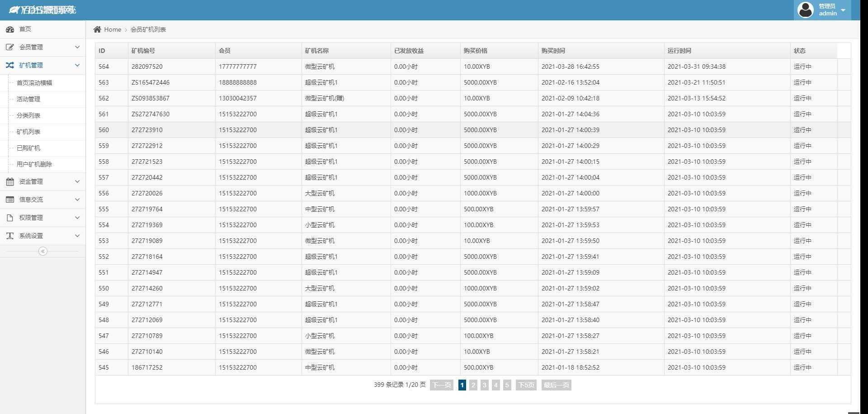Go to page 2 of records
Screen dimensions: 868x414
pos(473,385)
